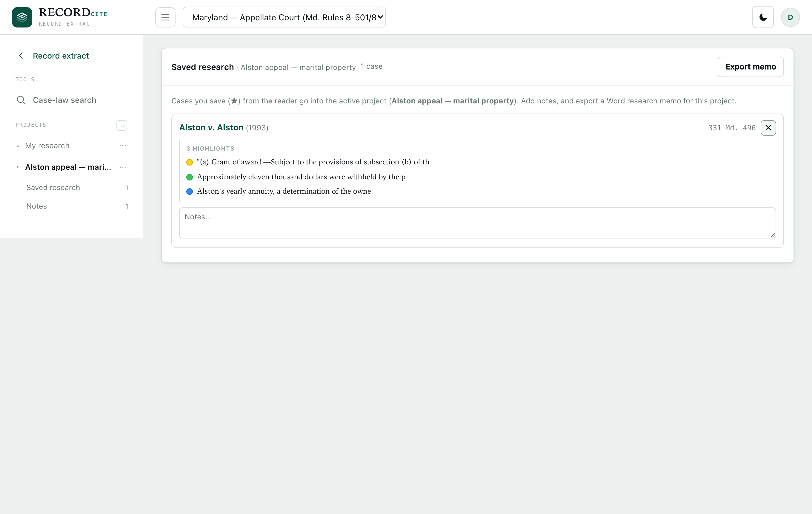Screen dimensions: 812x514
Task: Go back via Record extract chevron
Action: point(21,56)
